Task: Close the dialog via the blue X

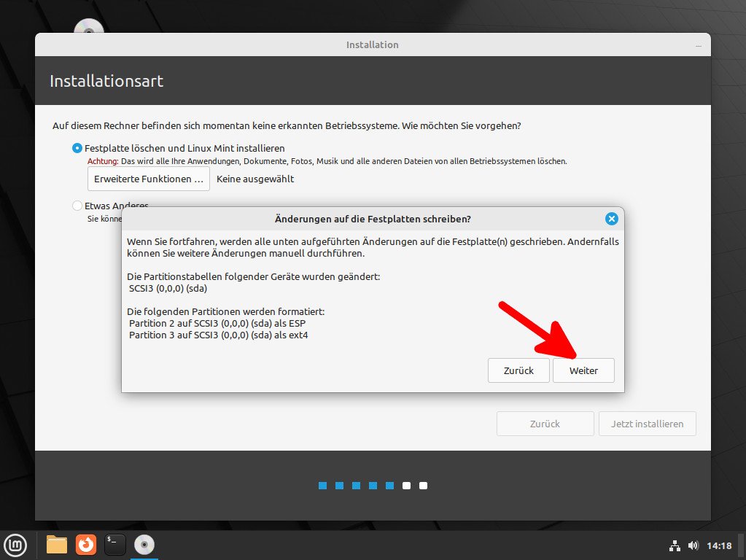Action: [611, 218]
